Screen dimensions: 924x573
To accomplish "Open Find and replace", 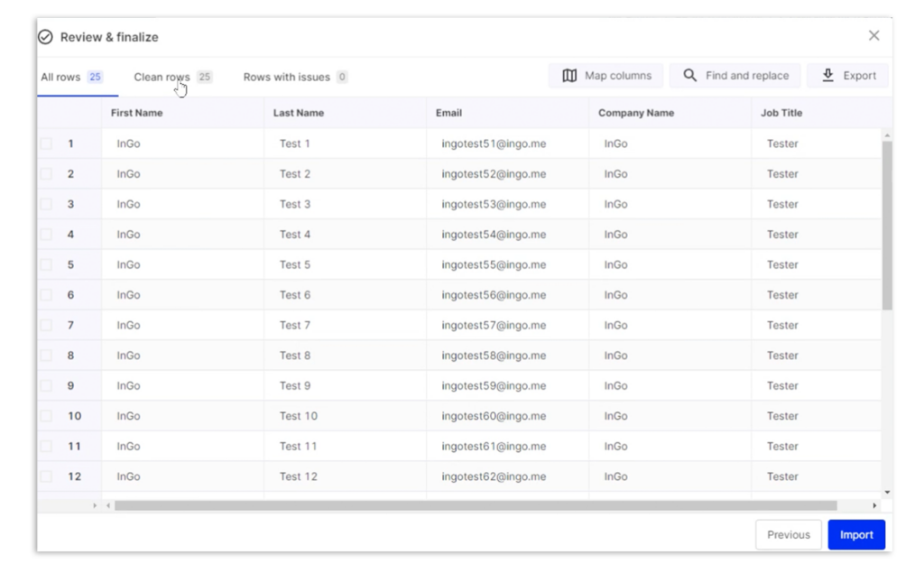I will coord(735,76).
